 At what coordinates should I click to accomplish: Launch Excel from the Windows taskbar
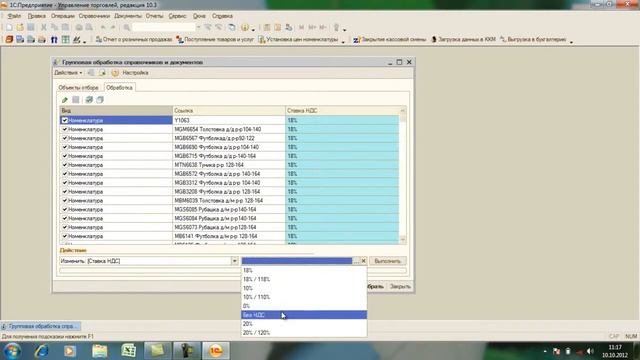click(129, 351)
